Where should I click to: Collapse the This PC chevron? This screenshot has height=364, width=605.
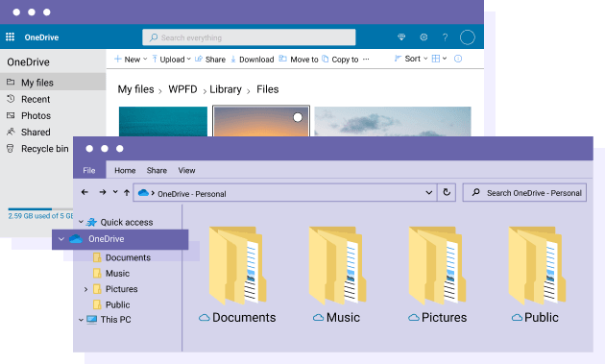click(81, 320)
